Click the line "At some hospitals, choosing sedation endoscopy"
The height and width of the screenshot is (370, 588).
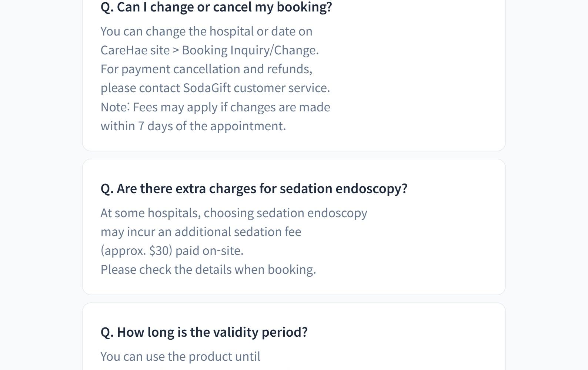pyautogui.click(x=234, y=213)
